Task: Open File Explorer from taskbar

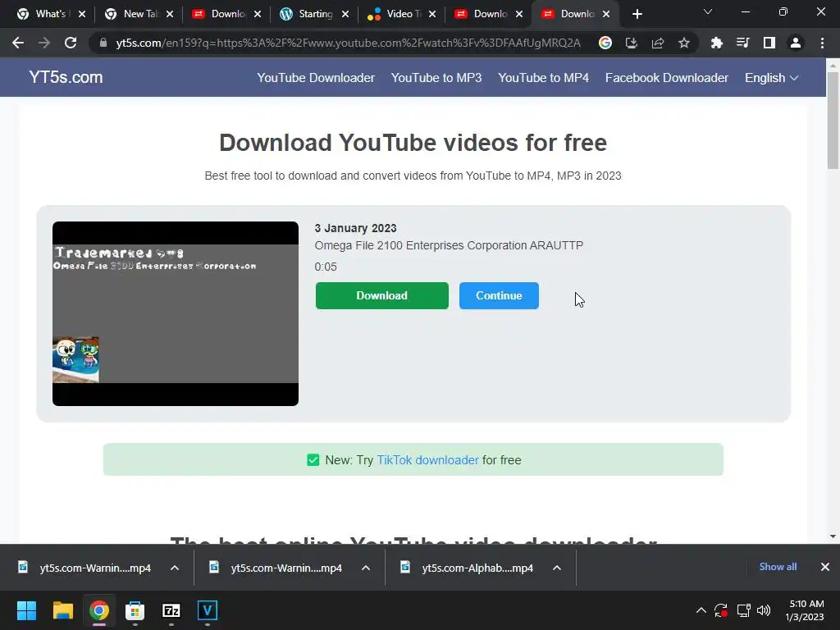Action: tap(62, 610)
